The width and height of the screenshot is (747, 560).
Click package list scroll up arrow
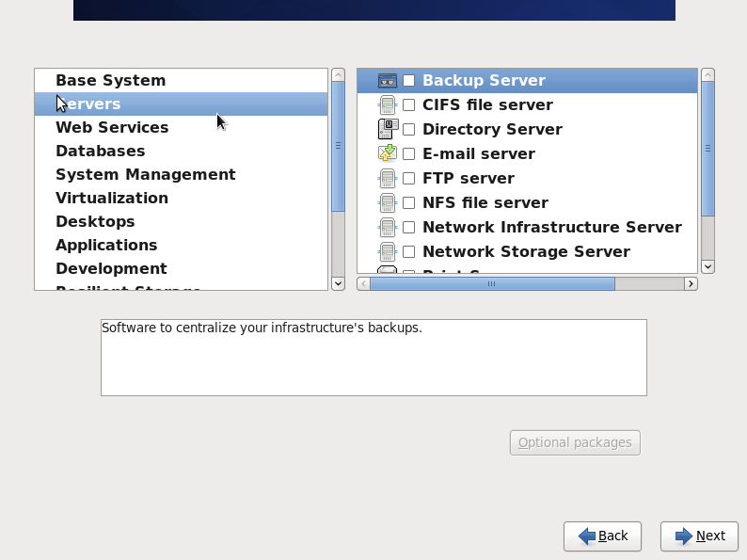point(708,74)
